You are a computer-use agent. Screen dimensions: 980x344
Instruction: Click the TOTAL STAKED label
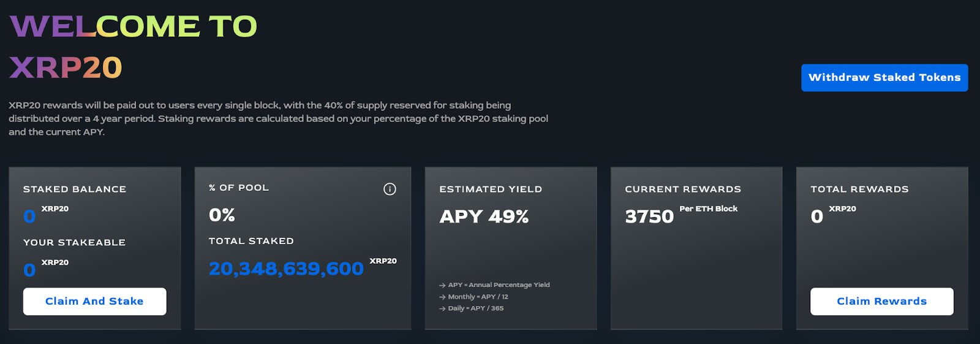(x=251, y=241)
